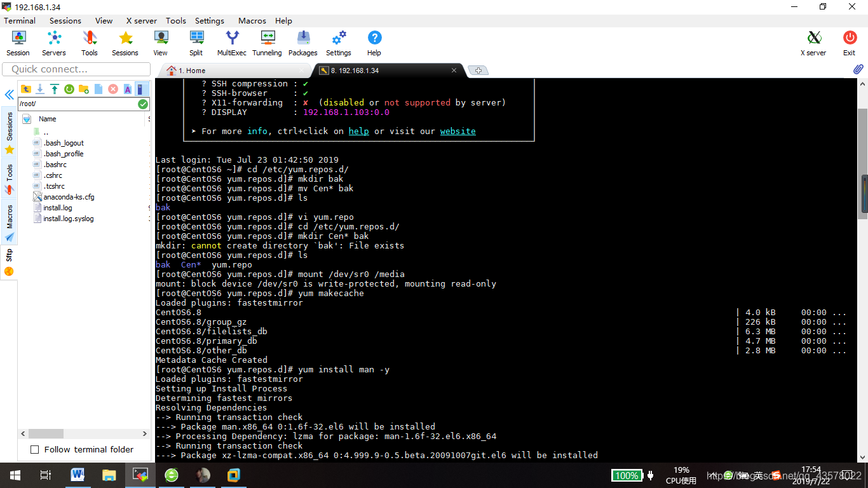Click the X server toolbar button
The image size is (868, 488).
[813, 43]
